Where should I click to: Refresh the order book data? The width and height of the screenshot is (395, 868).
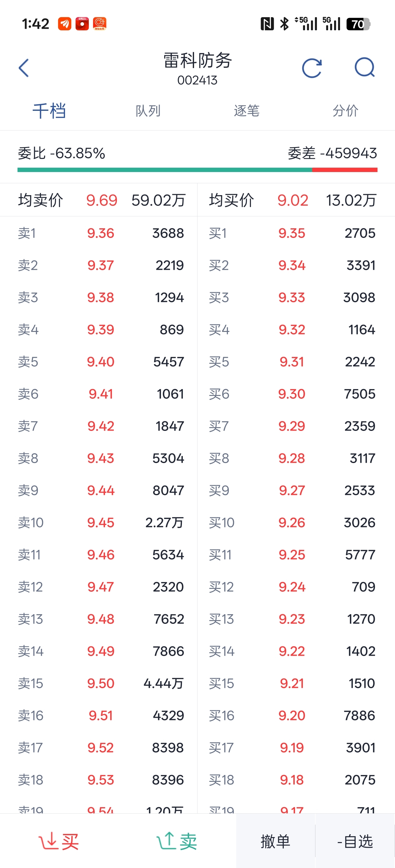312,68
